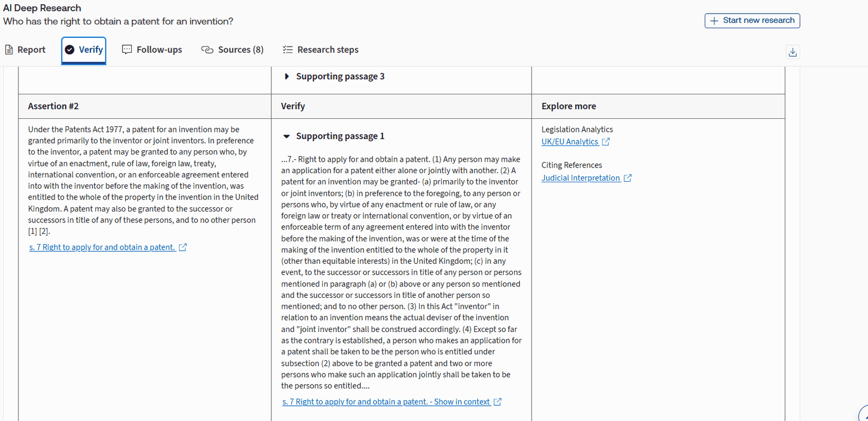Click the AI Deep Research title
This screenshot has height=421, width=868.
point(42,8)
